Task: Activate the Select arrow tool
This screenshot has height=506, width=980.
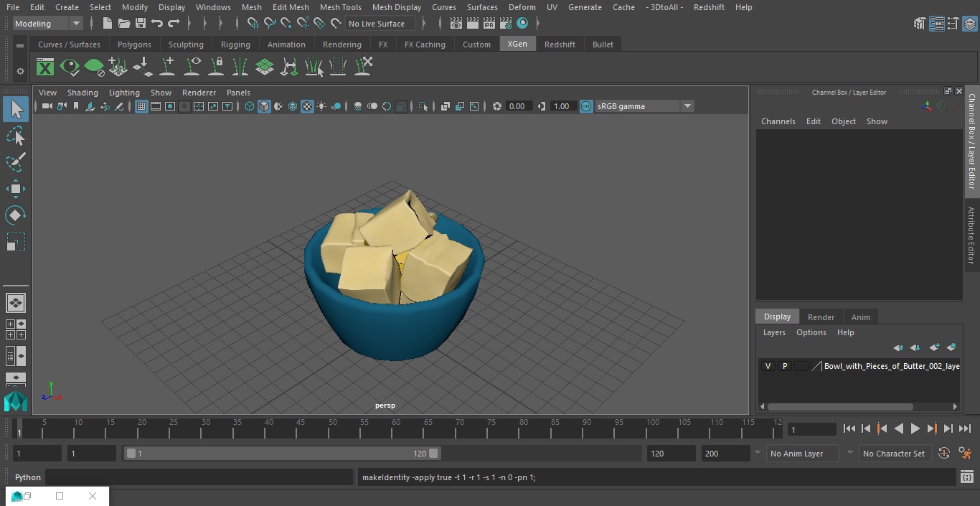Action: 16,109
